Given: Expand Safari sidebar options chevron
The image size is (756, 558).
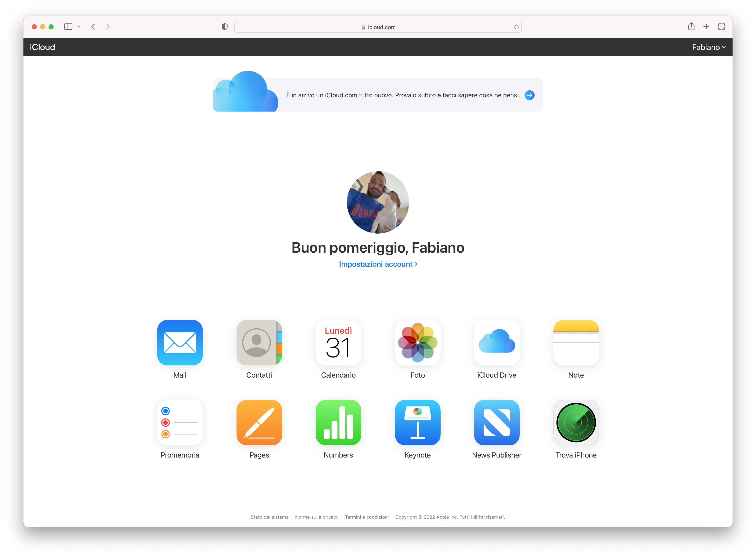Looking at the screenshot, I should (x=79, y=27).
